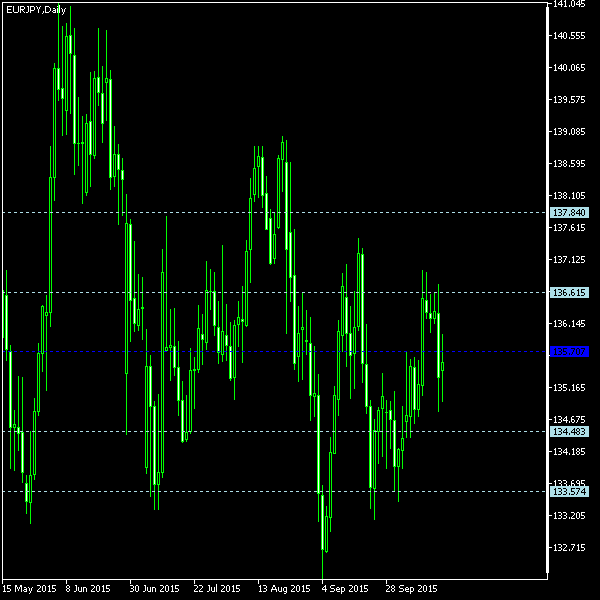Select the 137.840 horizontal line label
The image size is (600, 600).
tap(569, 212)
